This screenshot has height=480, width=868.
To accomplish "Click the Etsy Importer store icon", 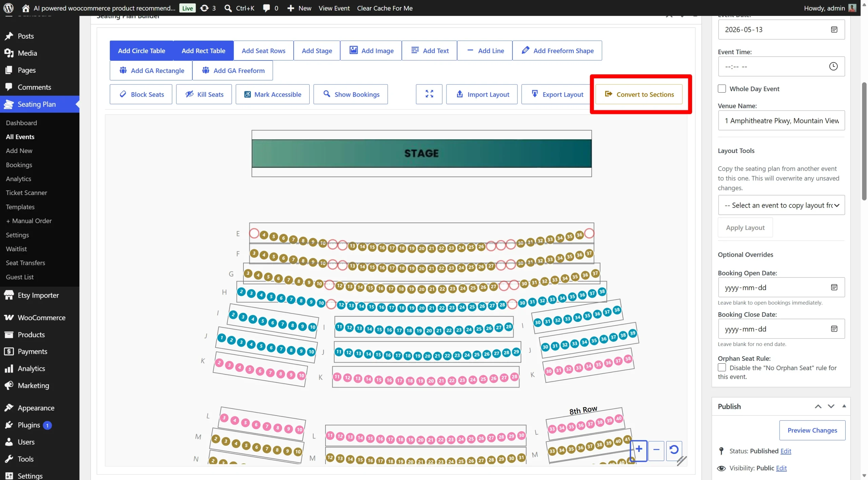I will pyautogui.click(x=9, y=295).
